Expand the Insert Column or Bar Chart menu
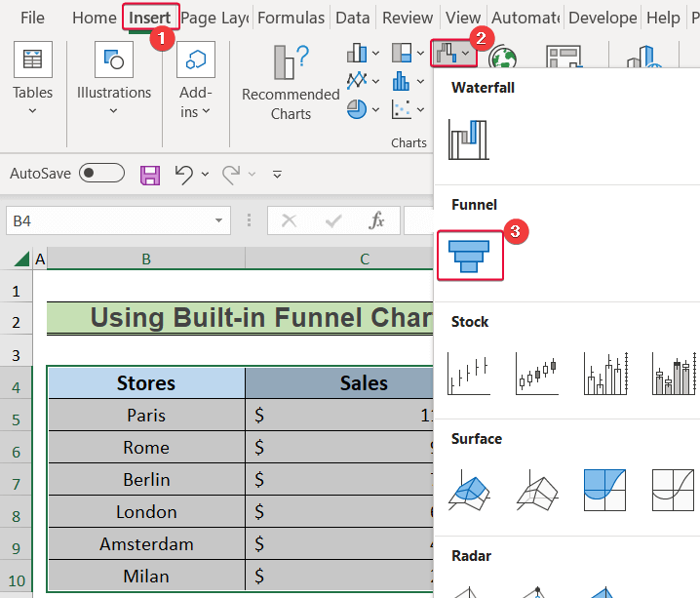 (364, 53)
